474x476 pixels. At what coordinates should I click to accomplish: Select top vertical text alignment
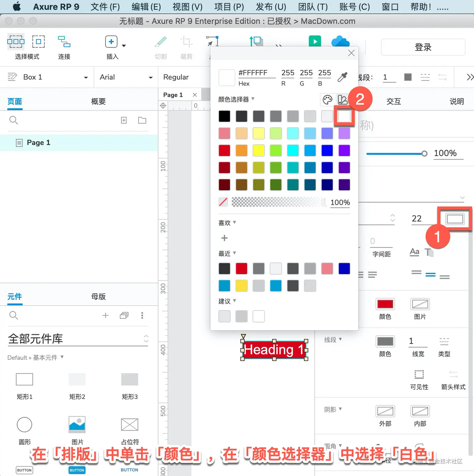coord(416,272)
